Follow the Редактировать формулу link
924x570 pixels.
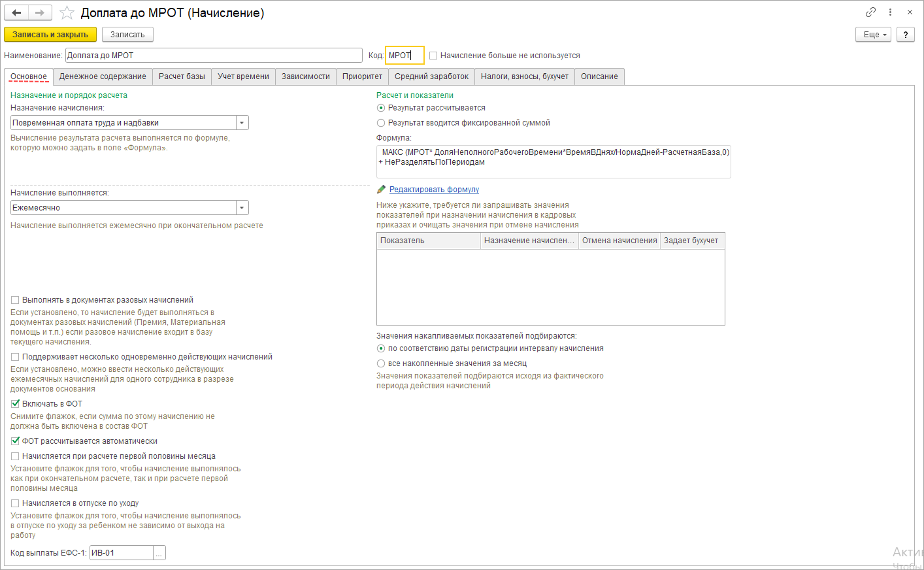(x=434, y=190)
